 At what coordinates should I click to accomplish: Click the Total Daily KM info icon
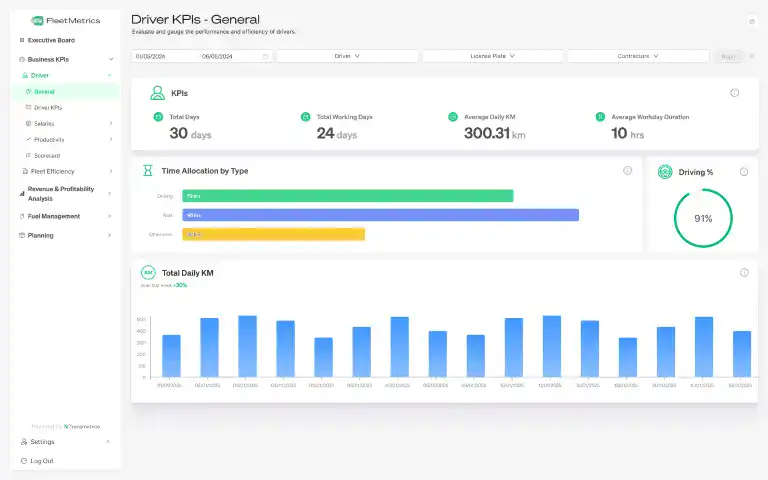(744, 273)
